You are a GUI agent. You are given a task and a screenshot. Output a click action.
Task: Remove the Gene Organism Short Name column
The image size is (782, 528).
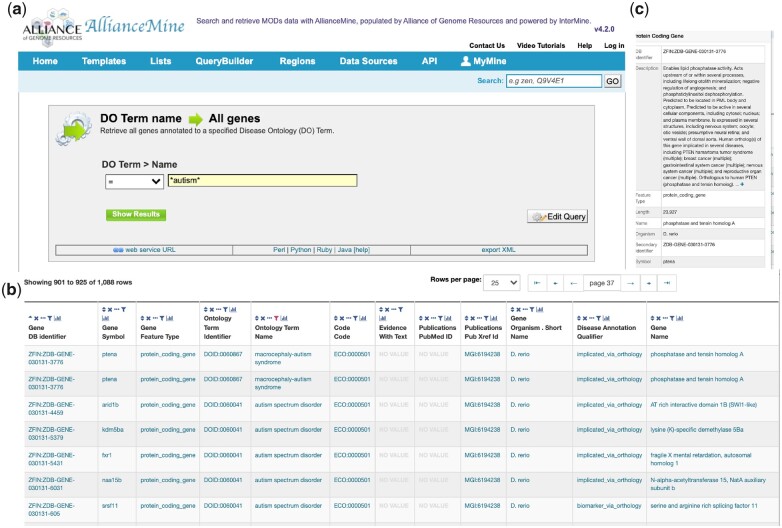pyautogui.click(x=519, y=310)
